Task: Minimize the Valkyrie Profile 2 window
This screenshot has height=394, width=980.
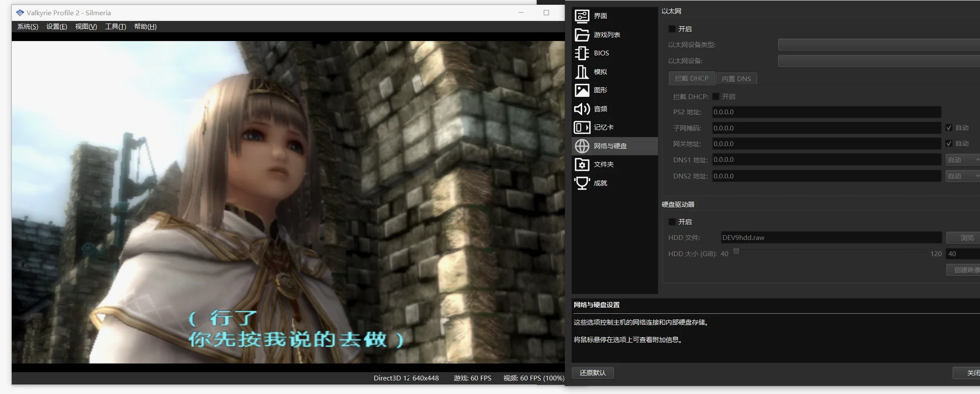Action: tap(521, 13)
